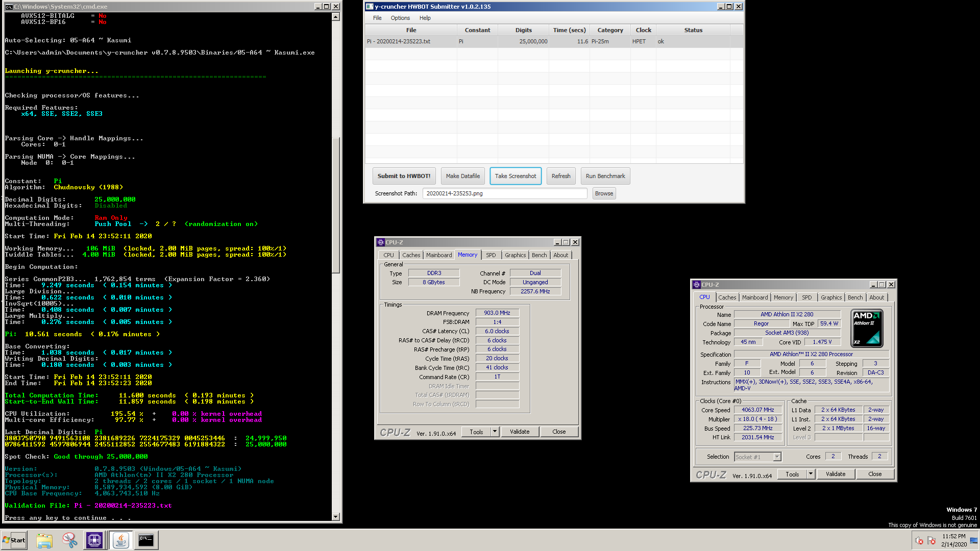Click the cmd.exe vertical scrollbar thumb
980x551 pixels.
tap(335, 205)
